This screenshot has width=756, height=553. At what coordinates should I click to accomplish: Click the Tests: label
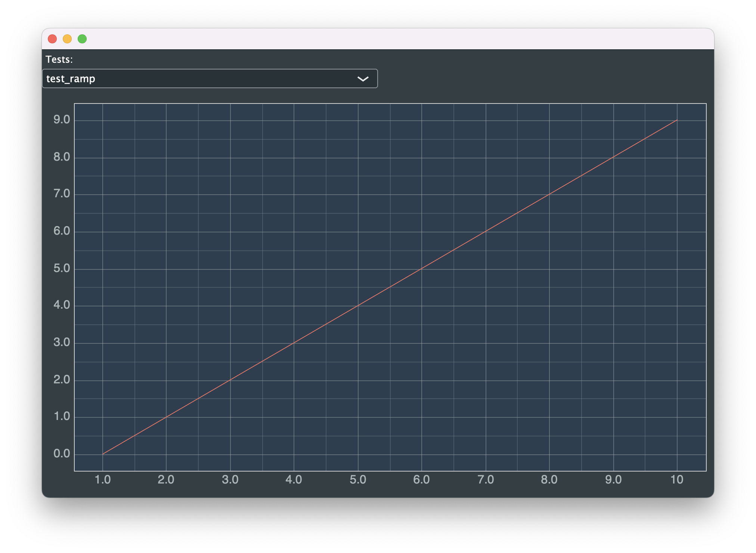point(59,59)
